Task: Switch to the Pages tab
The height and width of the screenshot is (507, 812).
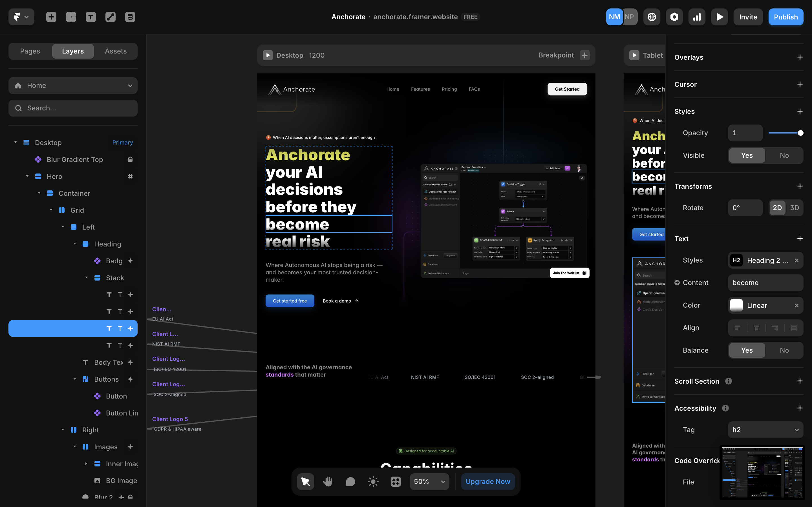Action: point(30,51)
